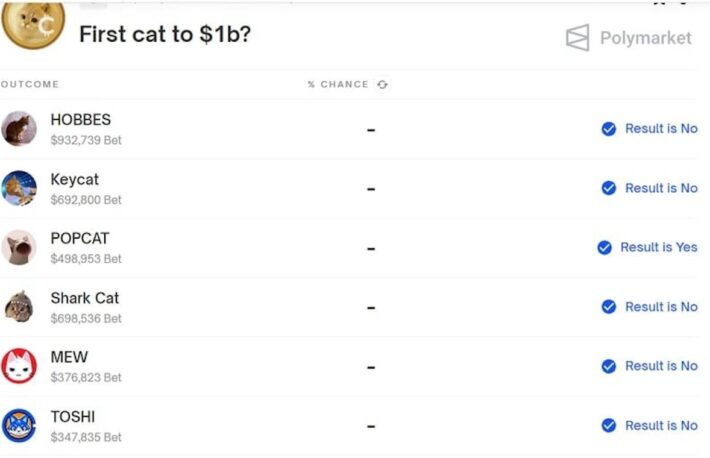Click the TOSHI avatar icon
The image size is (710, 458).
[19, 425]
